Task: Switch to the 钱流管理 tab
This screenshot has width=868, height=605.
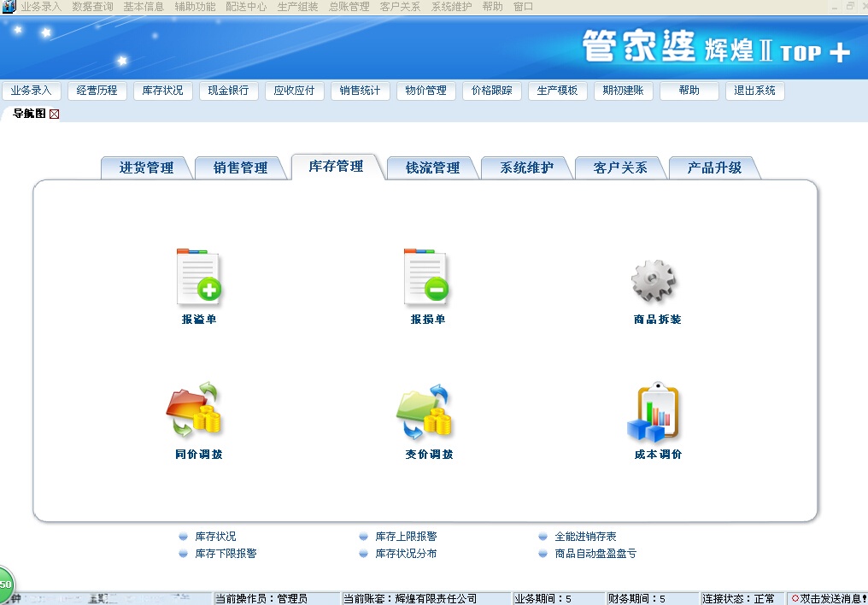Action: point(432,167)
